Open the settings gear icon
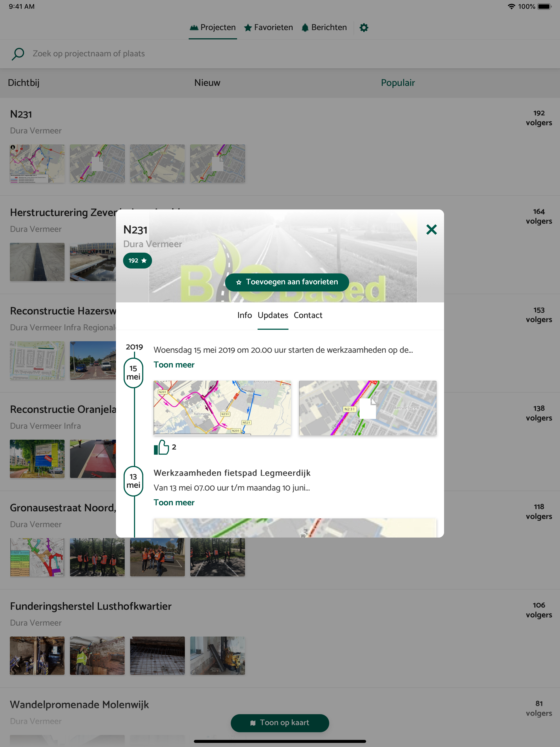This screenshot has height=747, width=560. [364, 27]
